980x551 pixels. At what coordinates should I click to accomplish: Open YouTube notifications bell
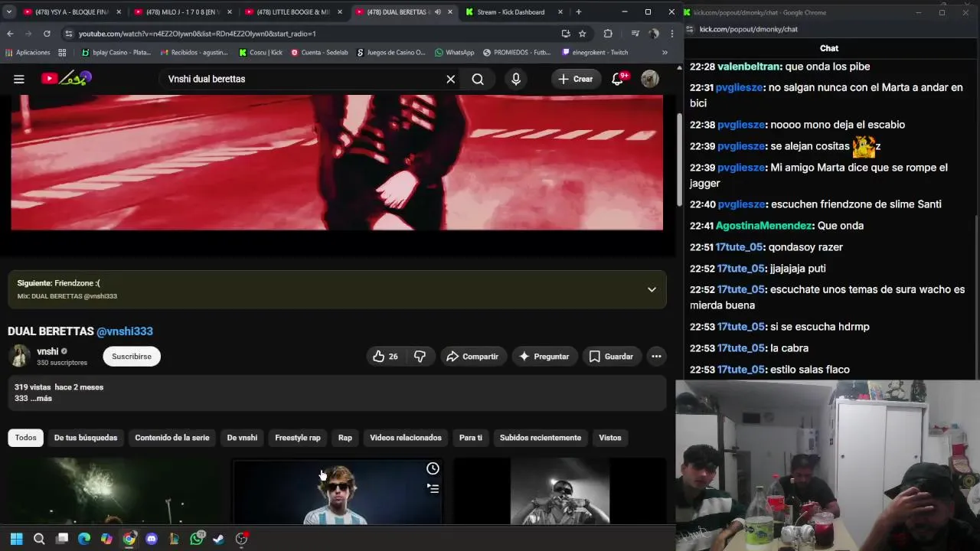tap(618, 79)
